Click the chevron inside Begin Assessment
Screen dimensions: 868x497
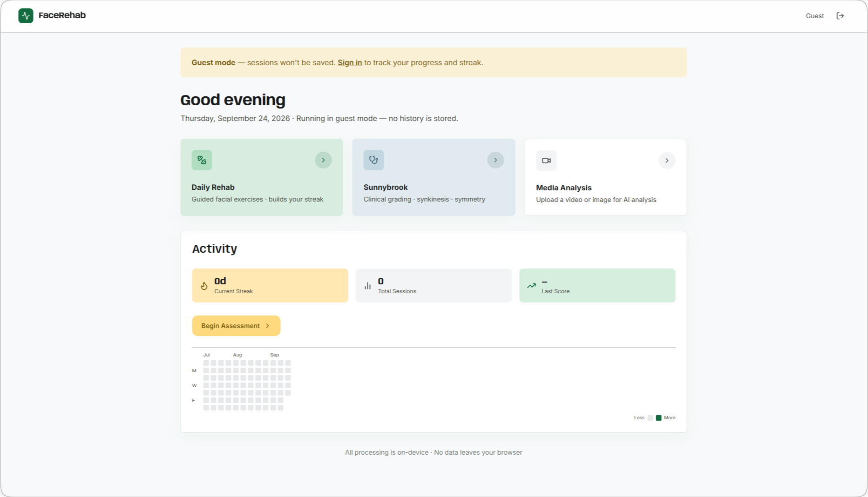[267, 326]
